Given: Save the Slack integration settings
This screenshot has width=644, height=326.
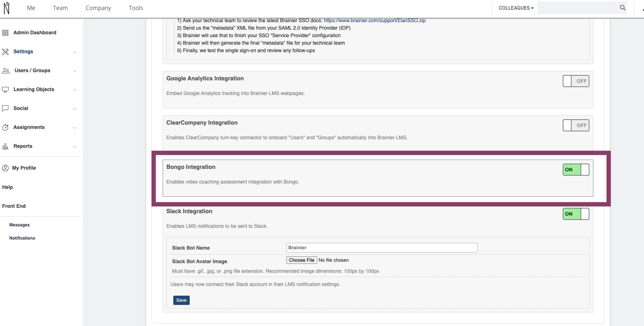Looking at the screenshot, I should click(x=182, y=300).
